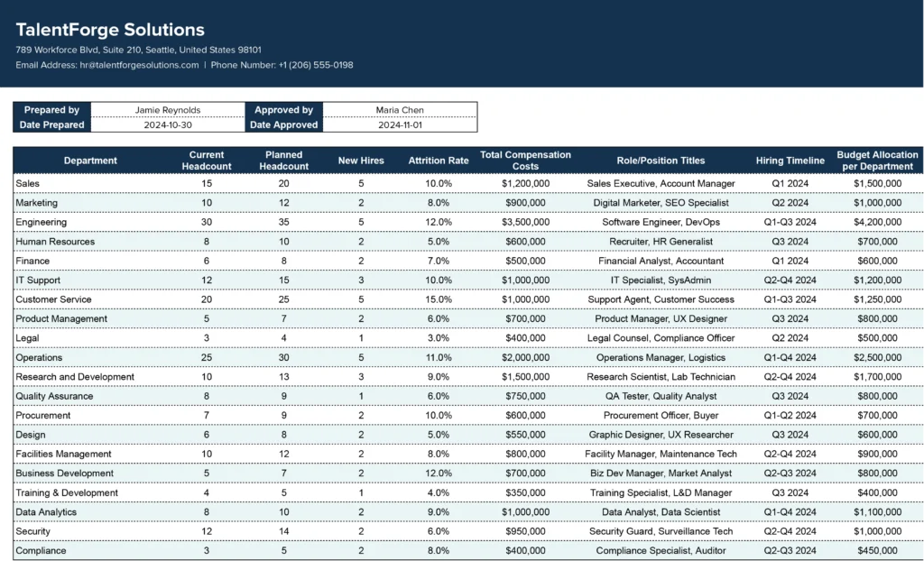
Task: Click the Operations department cell
Action: point(90,358)
